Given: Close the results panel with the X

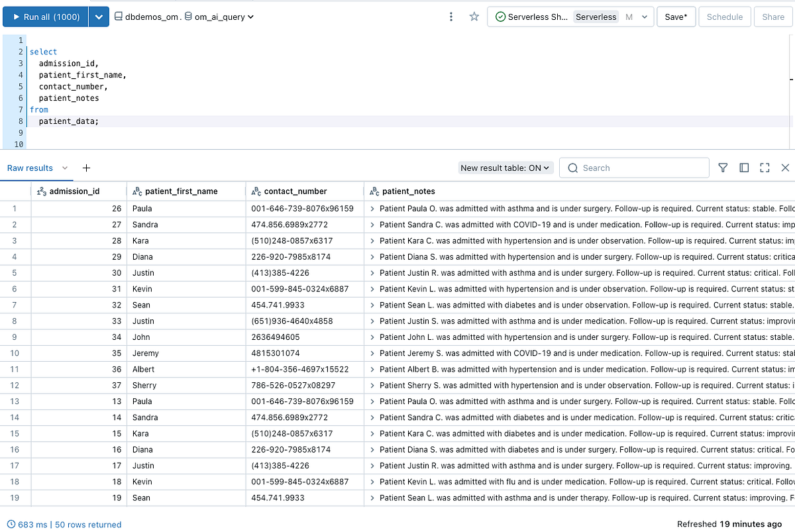Looking at the screenshot, I should point(785,168).
